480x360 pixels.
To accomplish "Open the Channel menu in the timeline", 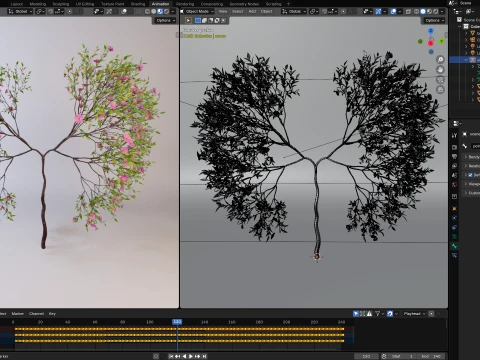I will coord(36,314).
